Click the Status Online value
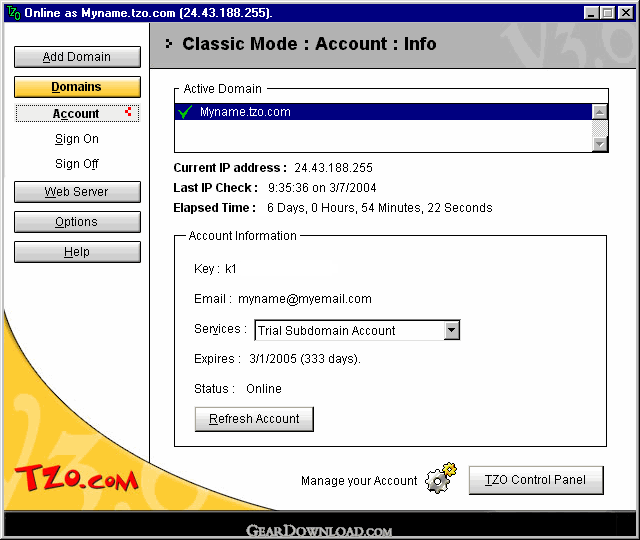640x540 pixels. [x=264, y=389]
